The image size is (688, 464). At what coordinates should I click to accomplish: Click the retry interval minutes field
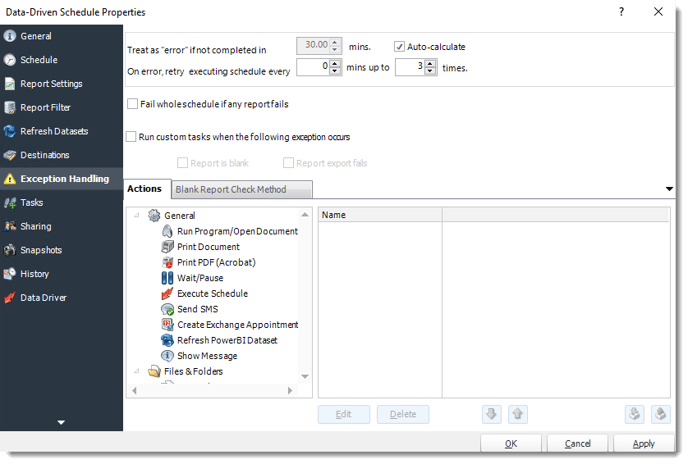pyautogui.click(x=313, y=67)
